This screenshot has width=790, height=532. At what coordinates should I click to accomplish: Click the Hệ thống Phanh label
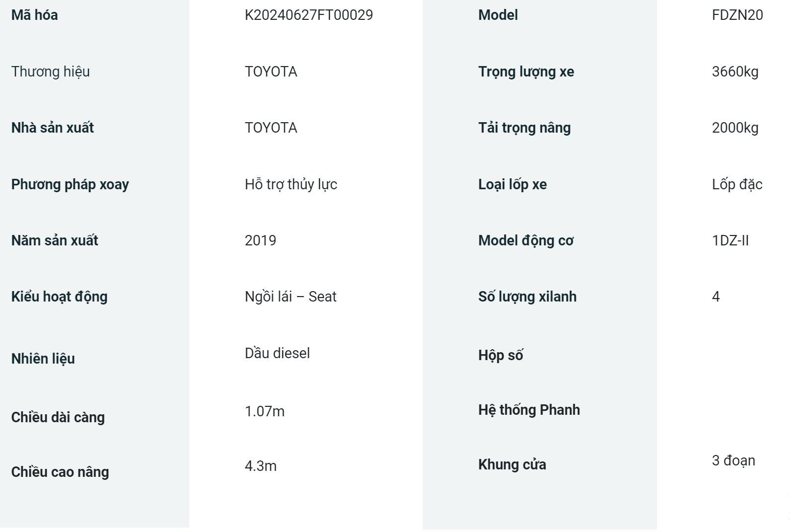pyautogui.click(x=529, y=410)
